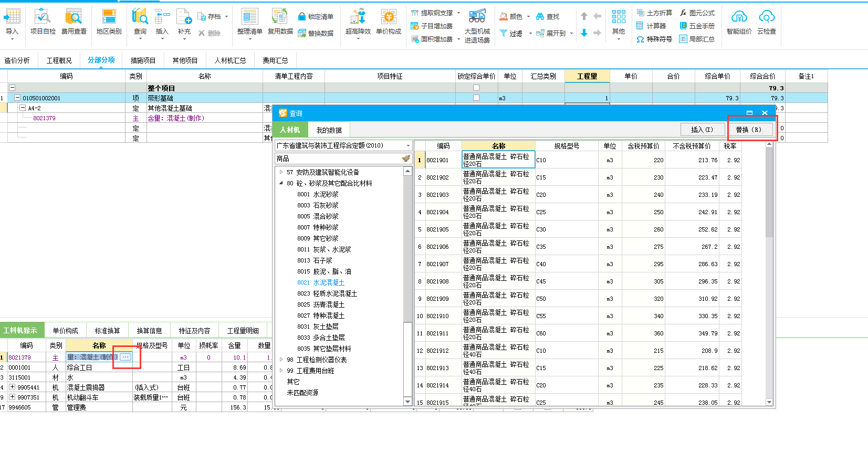Open 我的数据 tab in query dialog
868x463 pixels.
(329, 130)
